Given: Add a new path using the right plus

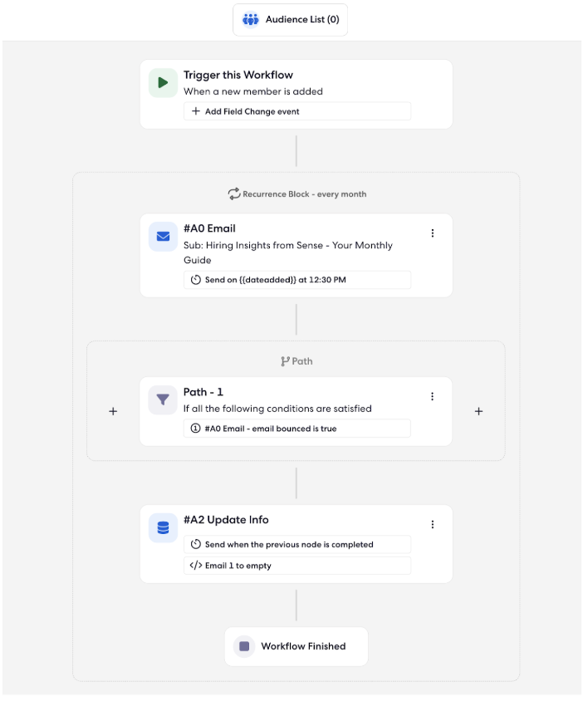Looking at the screenshot, I should point(479,411).
